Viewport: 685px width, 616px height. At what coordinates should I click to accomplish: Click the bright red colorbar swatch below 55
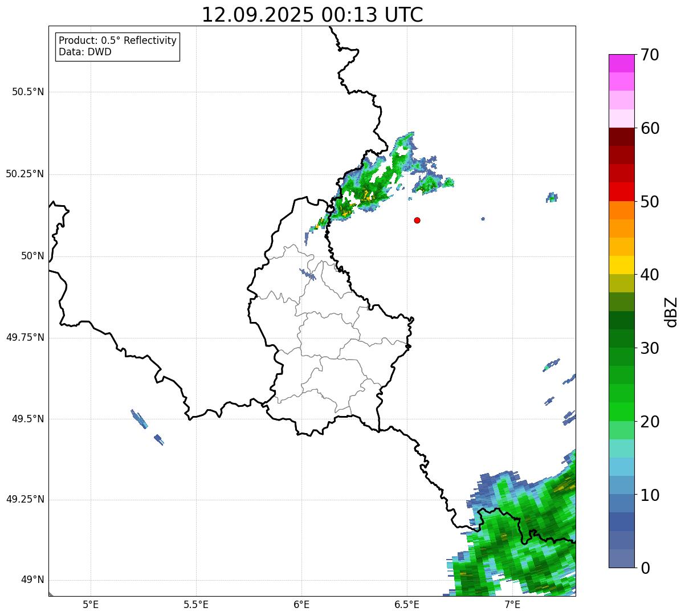[x=621, y=191]
